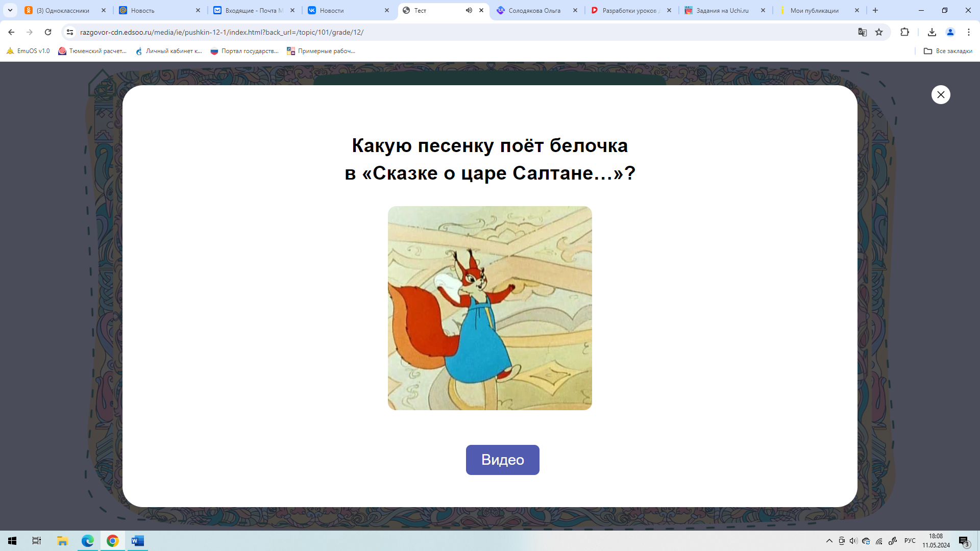980x551 pixels.
Task: Go forward in browser history
Action: point(30,32)
